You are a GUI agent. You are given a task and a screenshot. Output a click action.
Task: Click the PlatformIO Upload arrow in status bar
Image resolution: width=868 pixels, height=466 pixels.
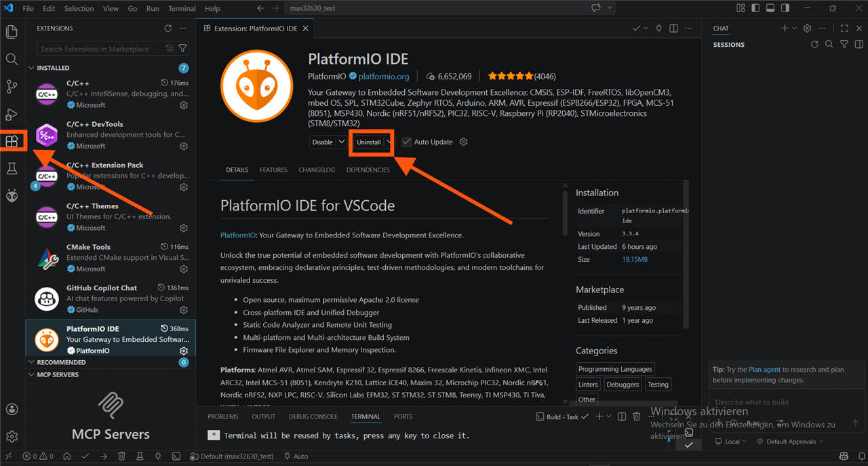click(104, 457)
